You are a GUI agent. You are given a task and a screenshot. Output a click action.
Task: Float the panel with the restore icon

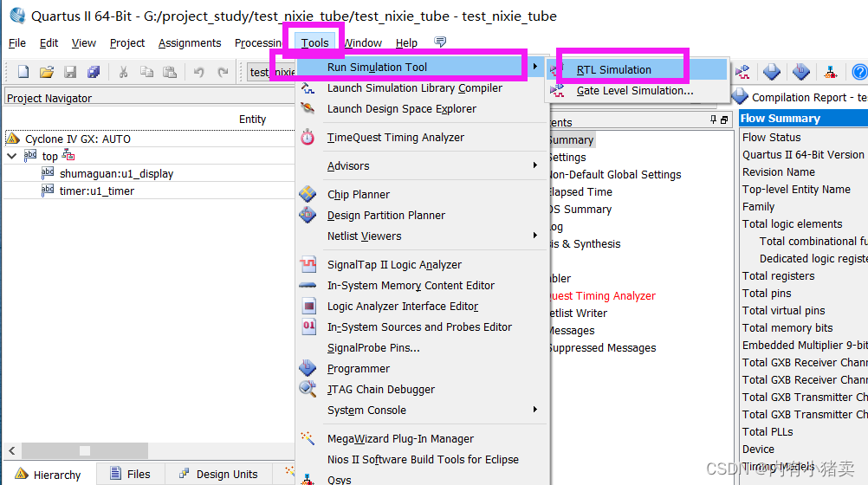[x=724, y=120]
